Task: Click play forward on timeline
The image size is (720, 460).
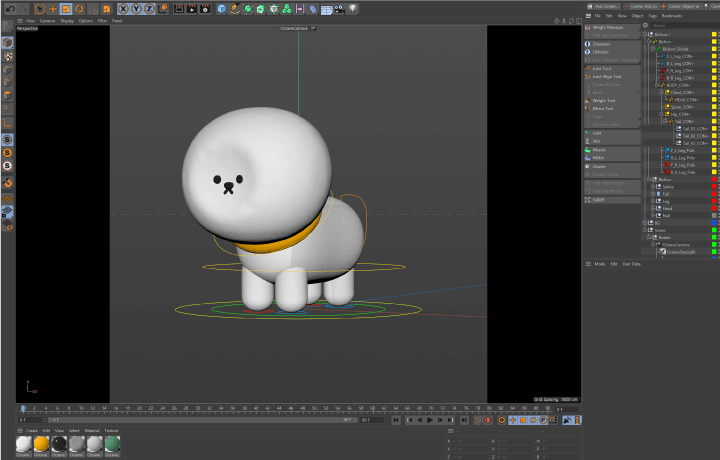Action: [430, 420]
